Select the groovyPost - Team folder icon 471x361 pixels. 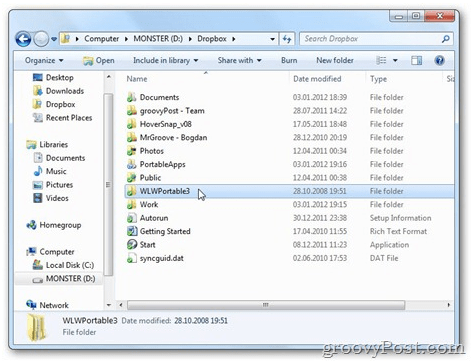132,111
